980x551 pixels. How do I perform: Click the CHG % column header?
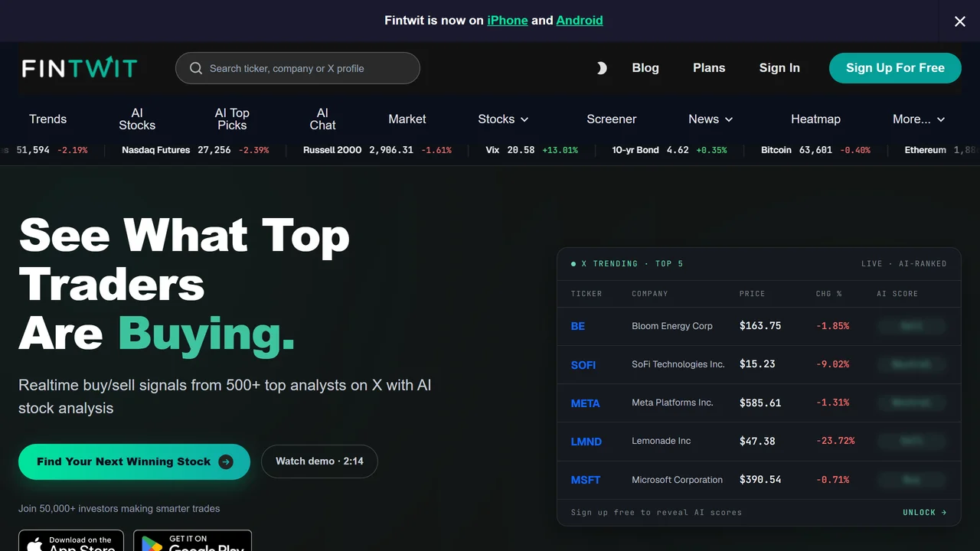pyautogui.click(x=828, y=294)
